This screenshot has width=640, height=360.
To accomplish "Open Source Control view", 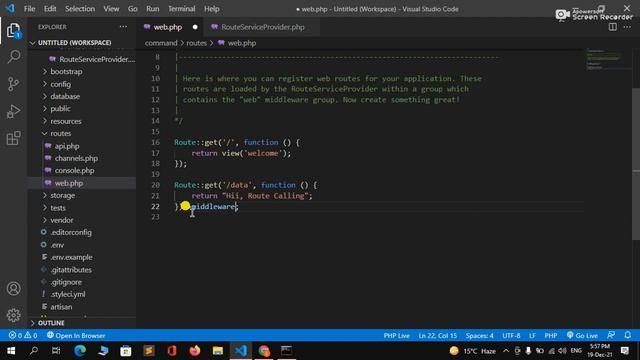I will point(13,84).
